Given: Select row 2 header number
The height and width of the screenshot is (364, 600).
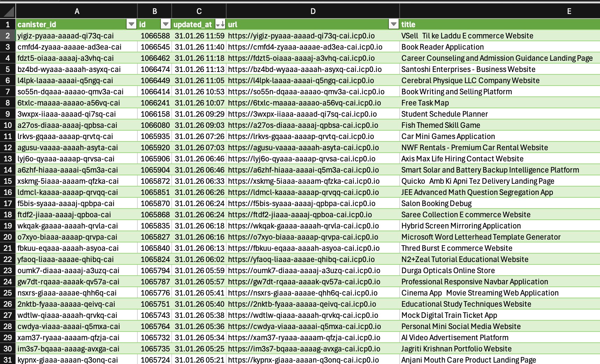Looking at the screenshot, I should click(x=8, y=36).
